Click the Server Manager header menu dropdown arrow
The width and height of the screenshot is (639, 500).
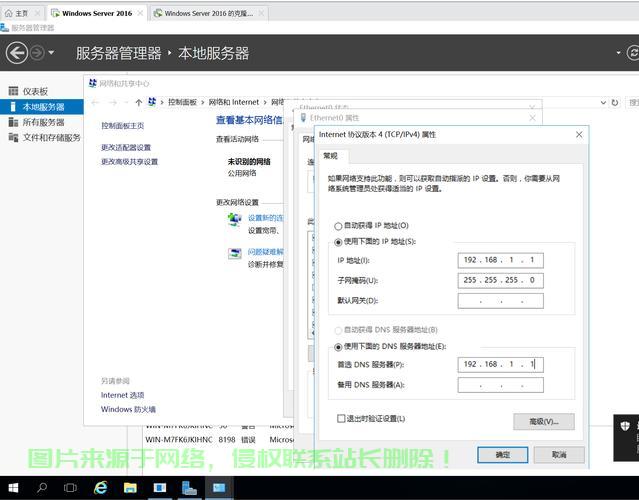[618, 53]
